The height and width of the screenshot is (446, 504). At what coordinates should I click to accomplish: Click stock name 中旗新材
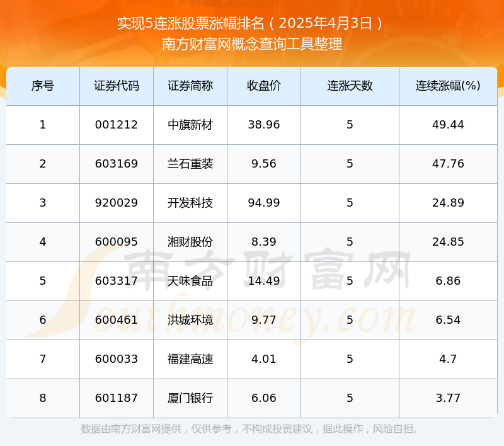point(190,125)
